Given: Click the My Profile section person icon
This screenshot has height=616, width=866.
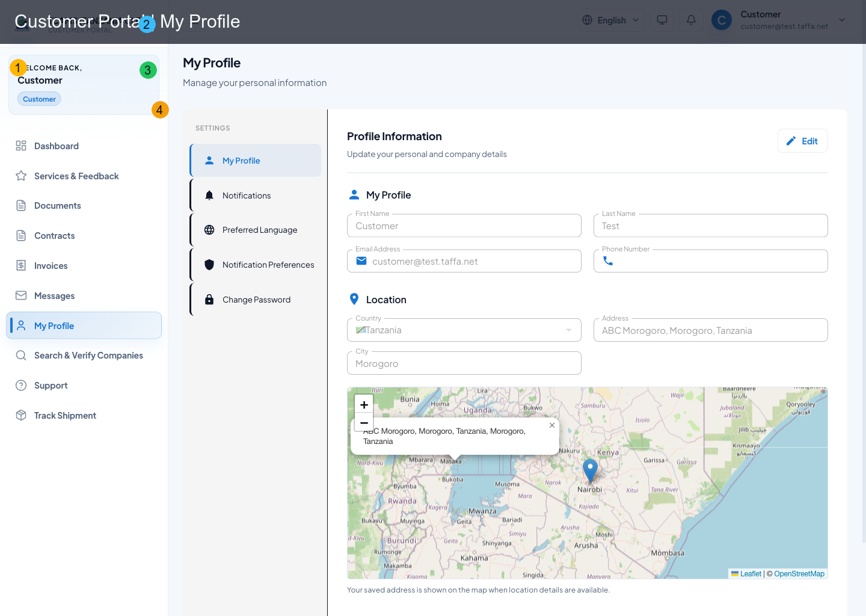Looking at the screenshot, I should point(354,195).
